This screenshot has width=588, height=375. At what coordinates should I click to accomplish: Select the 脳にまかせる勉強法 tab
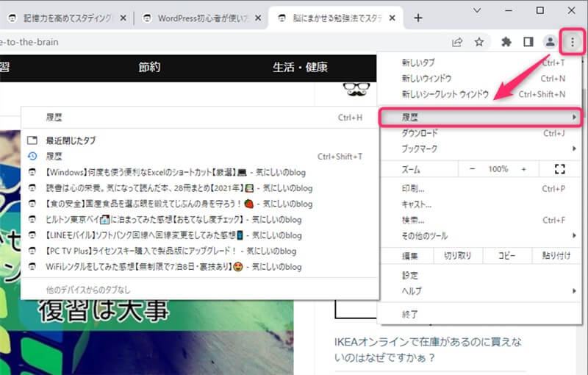[336, 18]
